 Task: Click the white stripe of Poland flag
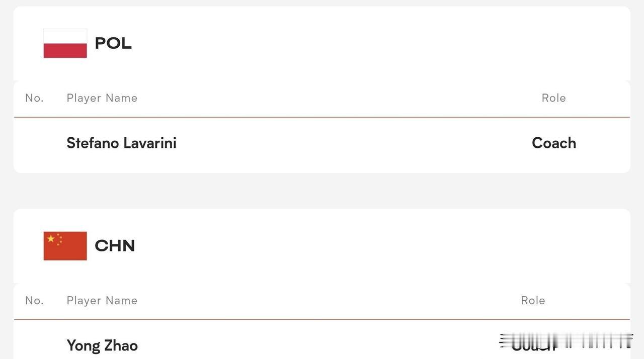tap(65, 36)
